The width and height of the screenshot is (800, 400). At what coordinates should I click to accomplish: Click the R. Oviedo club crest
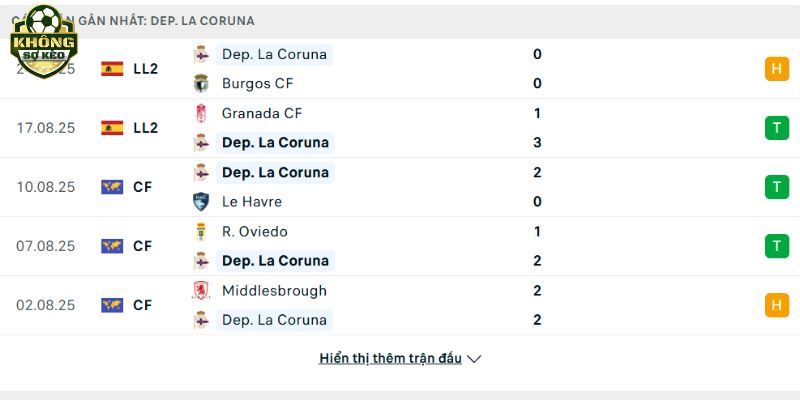coord(201,232)
